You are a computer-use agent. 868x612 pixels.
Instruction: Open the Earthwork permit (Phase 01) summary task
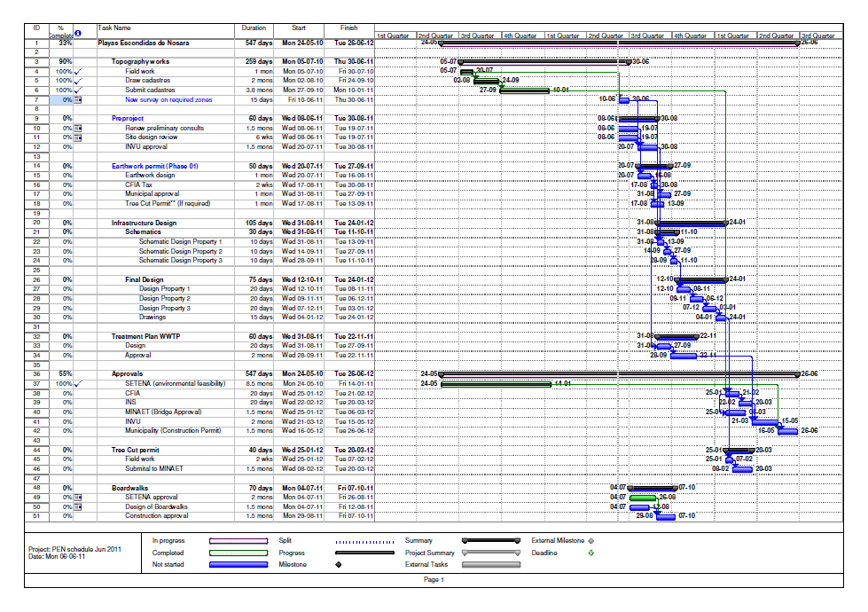click(155, 166)
